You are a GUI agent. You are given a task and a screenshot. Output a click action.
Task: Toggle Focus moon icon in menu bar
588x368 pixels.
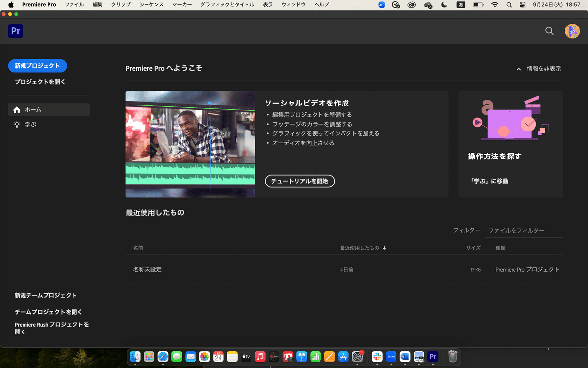coord(444,5)
